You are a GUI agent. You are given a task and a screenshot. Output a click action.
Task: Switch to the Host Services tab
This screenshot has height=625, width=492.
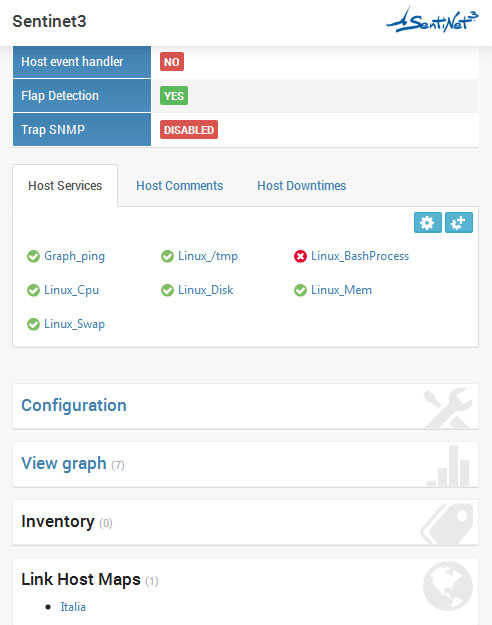click(x=65, y=186)
